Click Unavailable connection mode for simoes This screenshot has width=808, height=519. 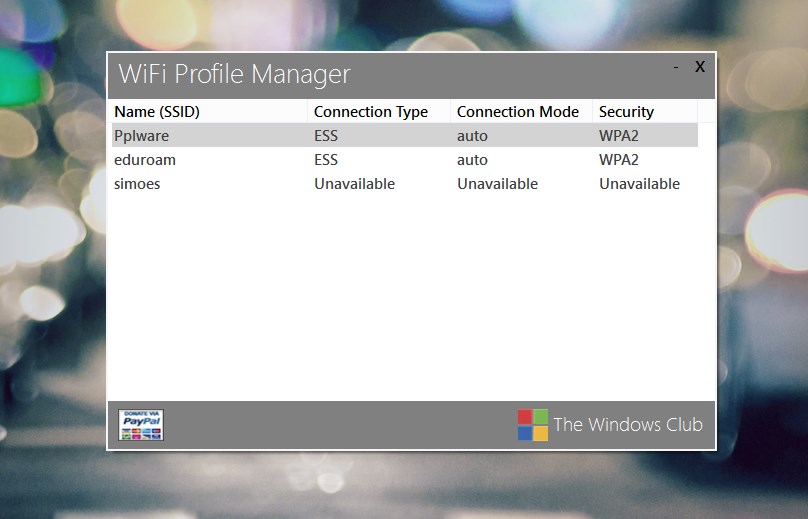tap(497, 184)
